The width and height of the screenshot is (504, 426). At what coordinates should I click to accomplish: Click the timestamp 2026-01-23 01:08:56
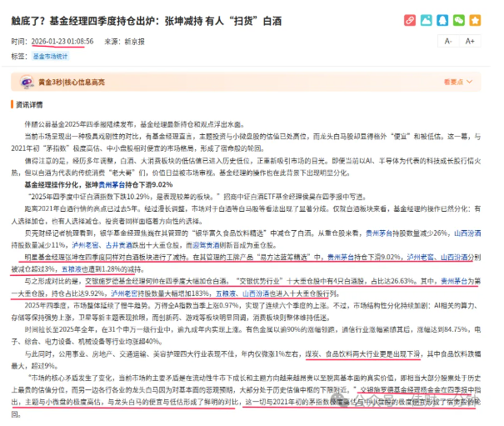[x=62, y=42]
